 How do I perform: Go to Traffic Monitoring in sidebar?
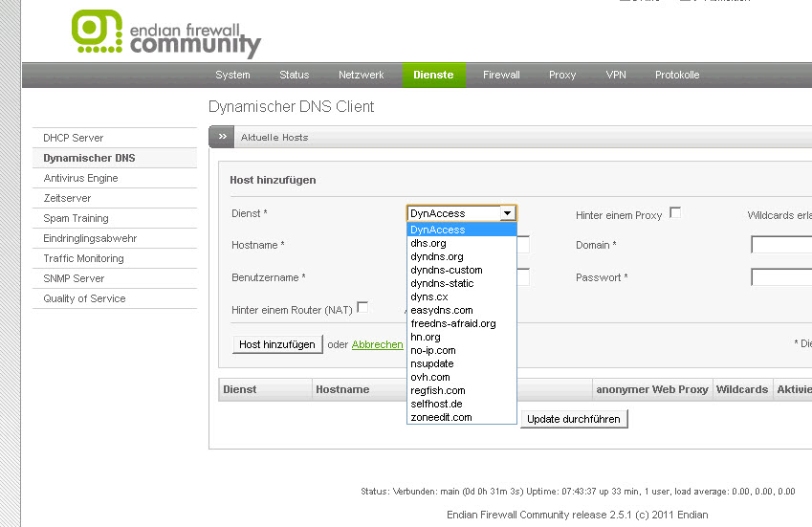[83, 258]
